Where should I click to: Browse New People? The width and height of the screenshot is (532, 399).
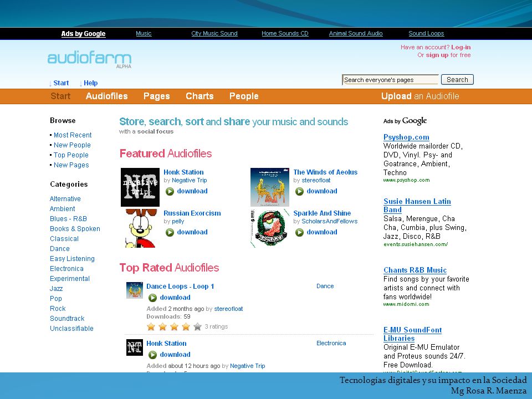(x=72, y=145)
